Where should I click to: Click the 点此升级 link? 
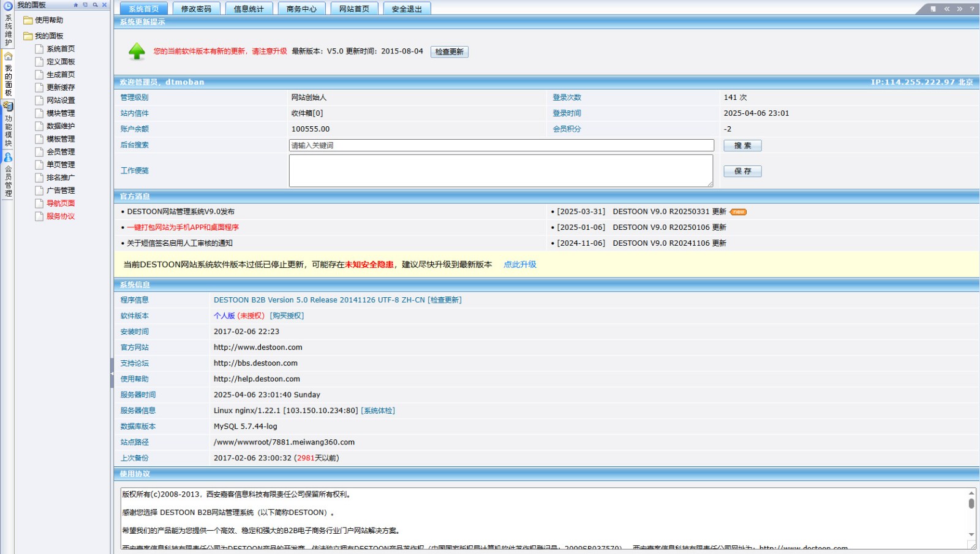pos(519,265)
